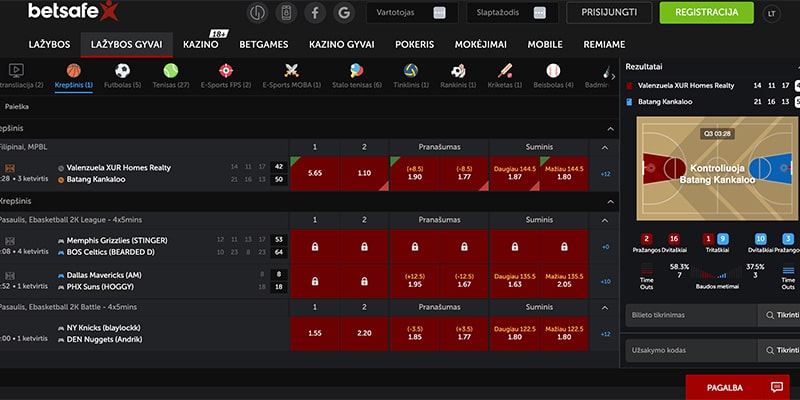
Task: Expand +0 markets for Memphis Grizzlies match
Action: (x=606, y=247)
